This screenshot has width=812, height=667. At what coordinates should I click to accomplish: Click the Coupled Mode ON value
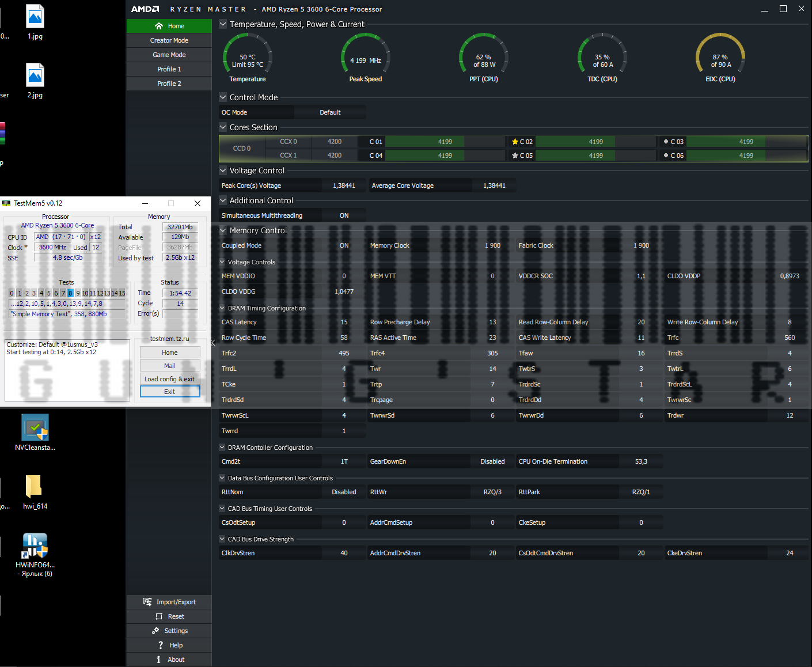[x=344, y=245]
